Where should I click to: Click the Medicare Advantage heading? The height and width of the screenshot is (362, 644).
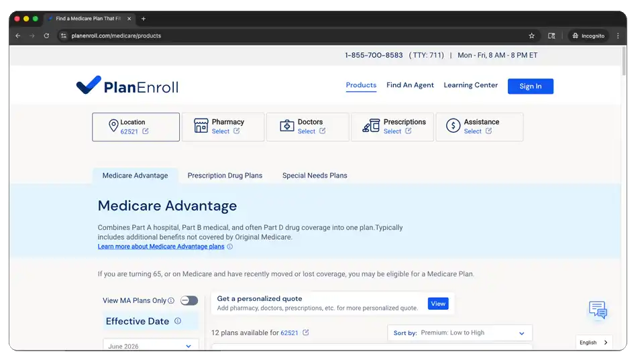pyautogui.click(x=167, y=206)
